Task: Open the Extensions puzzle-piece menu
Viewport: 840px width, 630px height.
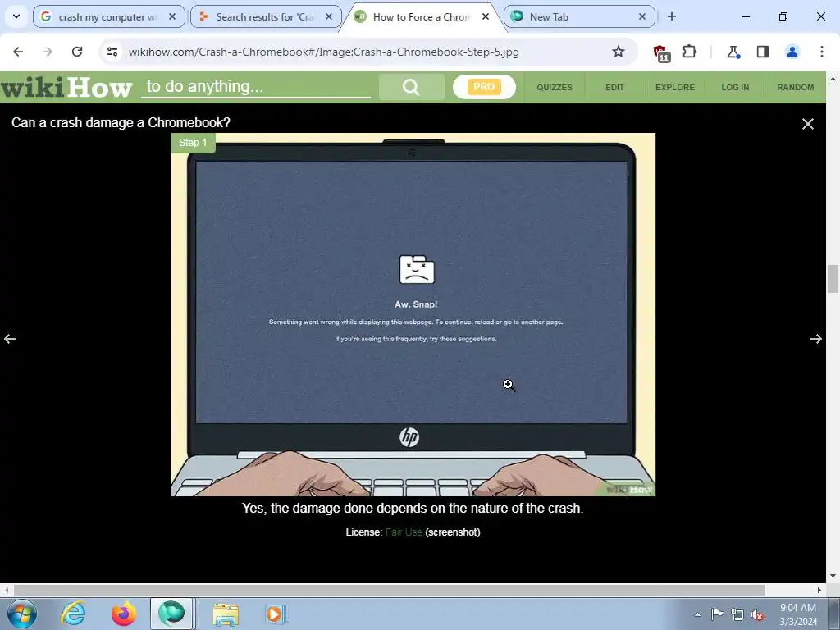Action: click(x=689, y=52)
